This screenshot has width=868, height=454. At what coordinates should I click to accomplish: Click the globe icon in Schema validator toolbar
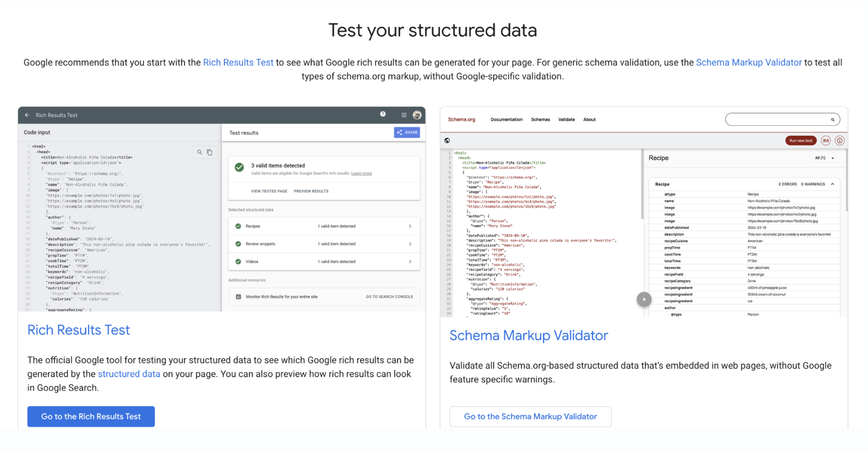point(447,141)
